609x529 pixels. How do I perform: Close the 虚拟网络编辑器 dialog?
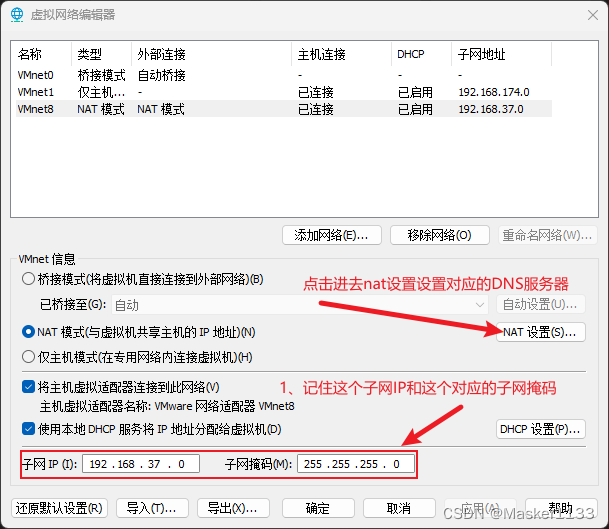point(593,15)
